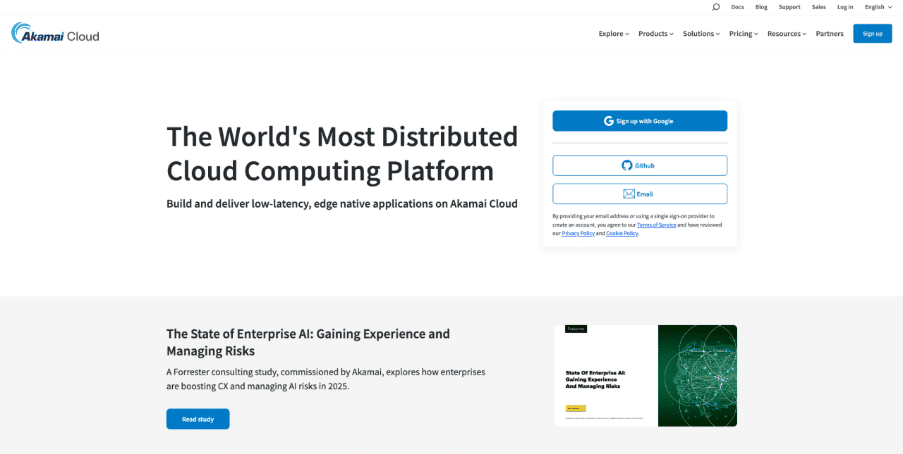Open the search magnifier icon
This screenshot has width=903, height=454.
pos(716,7)
